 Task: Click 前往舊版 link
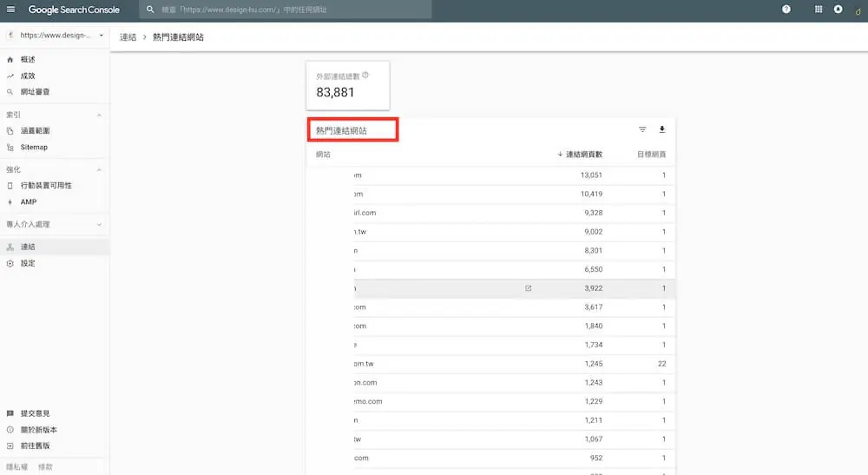pos(35,445)
